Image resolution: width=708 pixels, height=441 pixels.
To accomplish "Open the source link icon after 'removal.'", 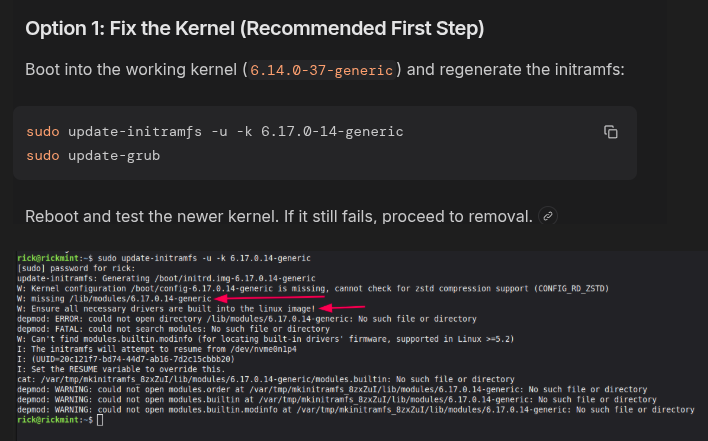I will [547, 216].
